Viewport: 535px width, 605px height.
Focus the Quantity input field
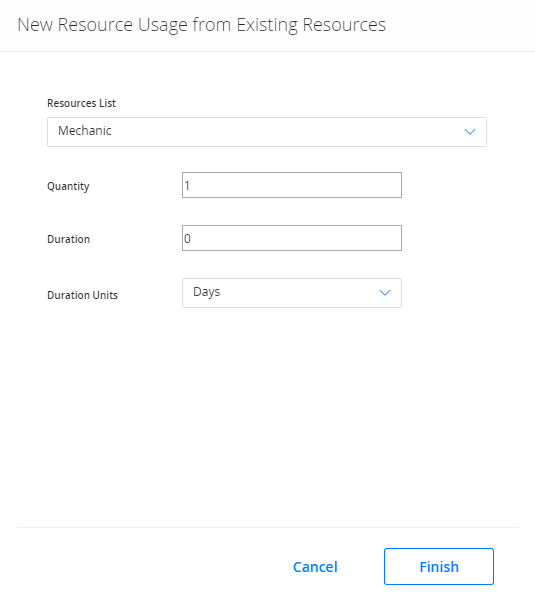(292, 185)
